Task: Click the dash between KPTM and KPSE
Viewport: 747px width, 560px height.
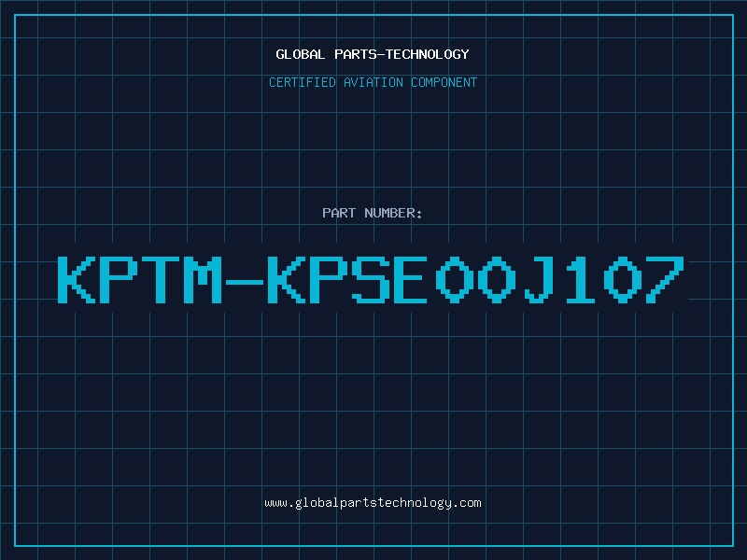Action: click(x=245, y=282)
